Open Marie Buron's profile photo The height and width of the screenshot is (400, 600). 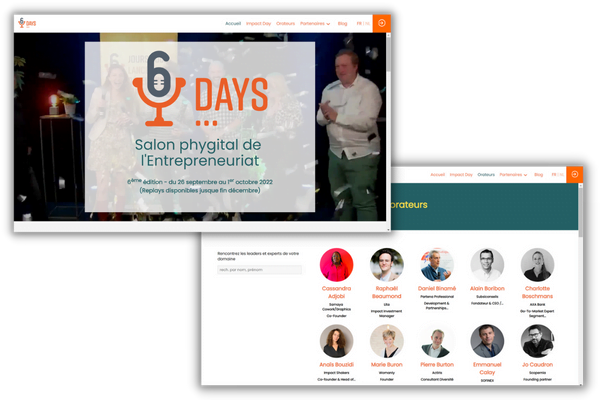386,341
